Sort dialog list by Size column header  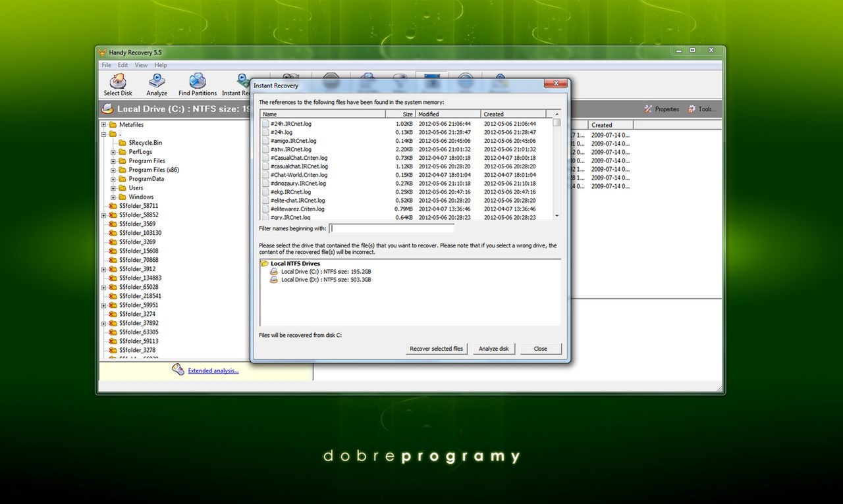400,114
